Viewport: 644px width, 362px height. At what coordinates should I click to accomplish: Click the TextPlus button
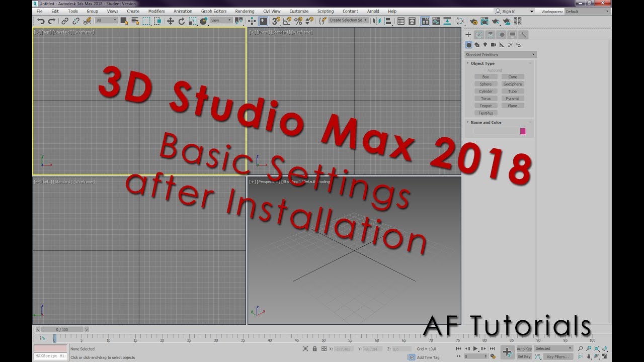(486, 113)
